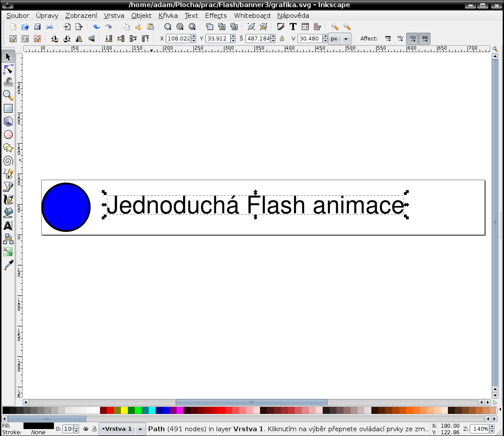Open the Whiteboard menu
The image size is (504, 436).
252,15
